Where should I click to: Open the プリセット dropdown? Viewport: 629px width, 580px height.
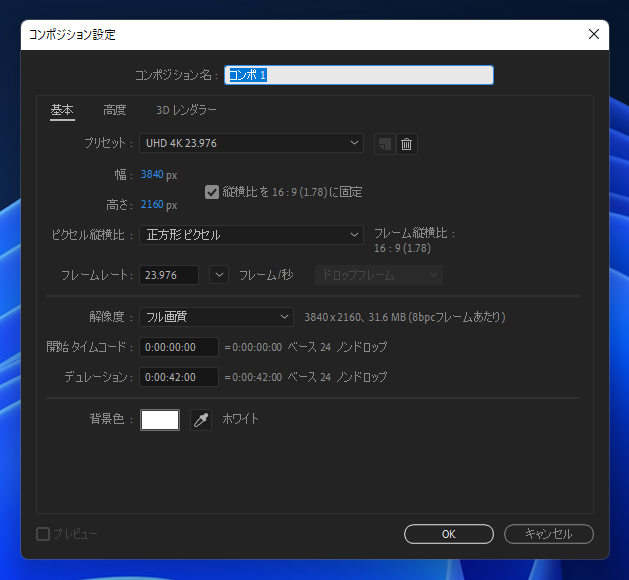point(251,143)
